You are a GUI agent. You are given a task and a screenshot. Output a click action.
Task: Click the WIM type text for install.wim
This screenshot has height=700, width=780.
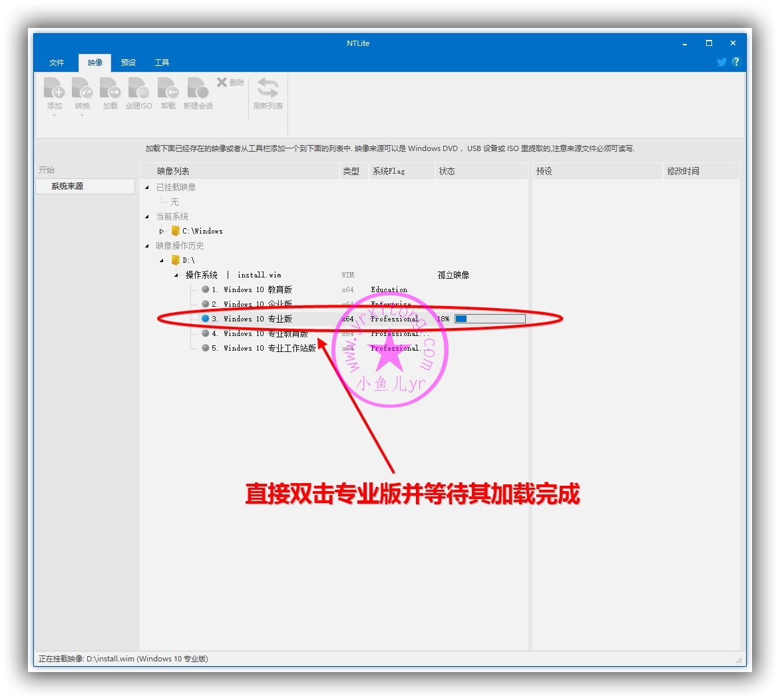click(x=347, y=275)
